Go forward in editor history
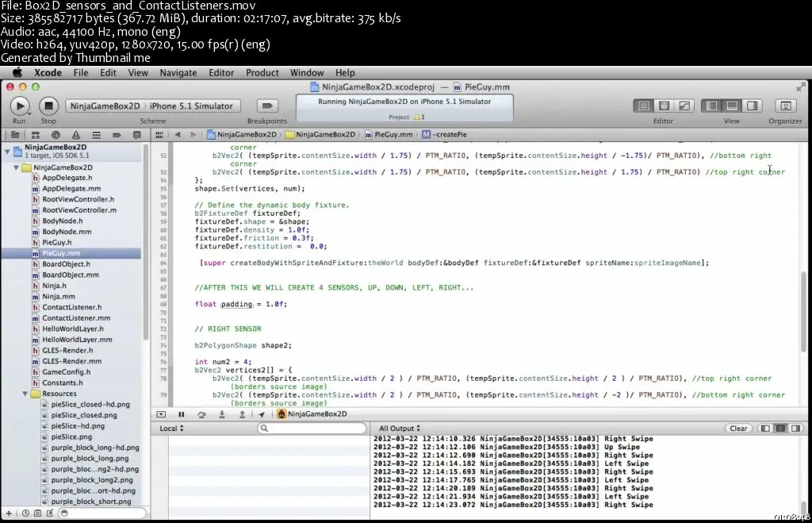The height and width of the screenshot is (523, 812). (193, 135)
